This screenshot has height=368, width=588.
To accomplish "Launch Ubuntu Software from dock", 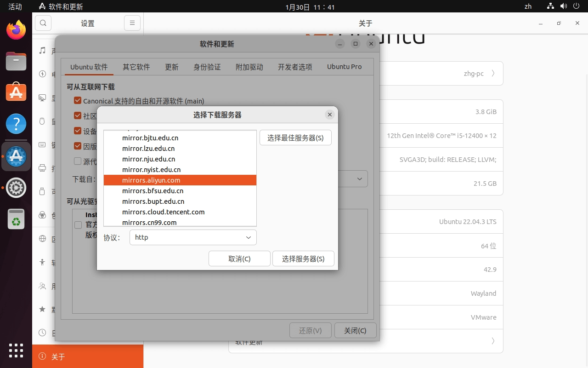I will pyautogui.click(x=16, y=92).
